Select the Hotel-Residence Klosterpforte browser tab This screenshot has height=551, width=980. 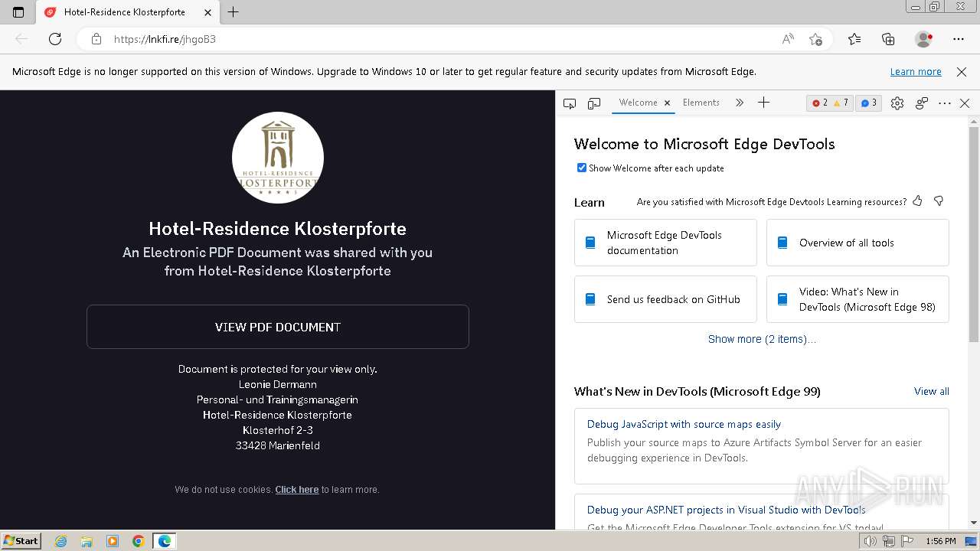pyautogui.click(x=128, y=12)
